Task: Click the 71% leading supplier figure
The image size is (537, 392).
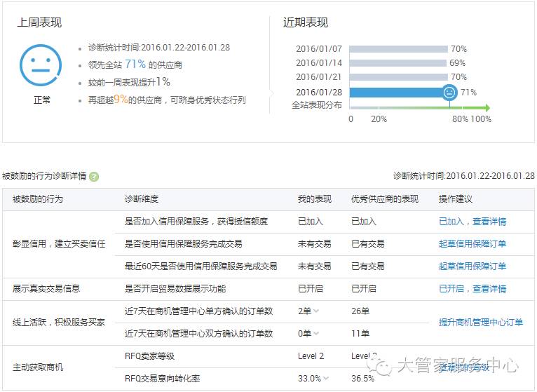Action: [x=135, y=64]
